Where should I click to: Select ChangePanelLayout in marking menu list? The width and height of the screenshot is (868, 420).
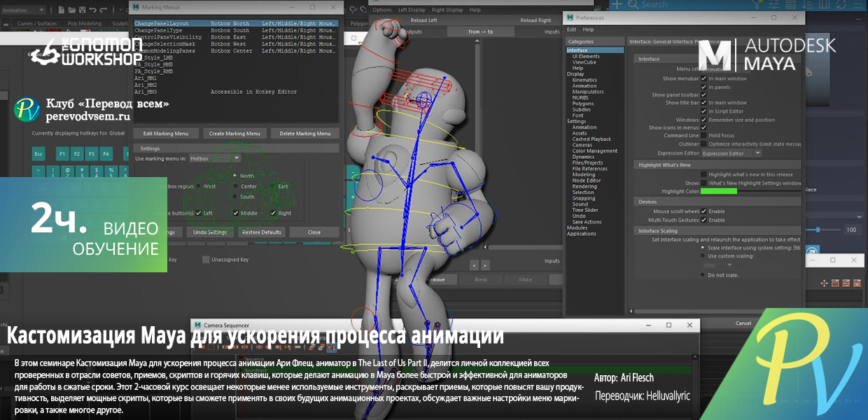click(x=236, y=23)
